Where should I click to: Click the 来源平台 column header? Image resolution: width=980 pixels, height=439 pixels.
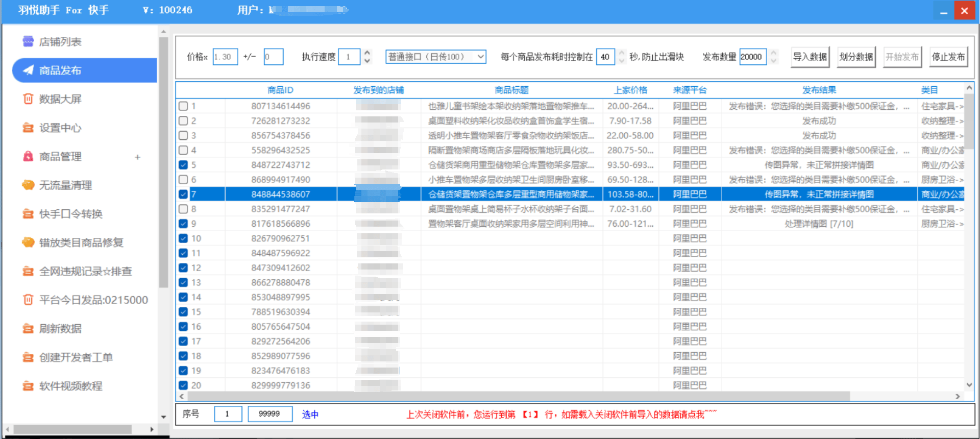click(x=690, y=90)
